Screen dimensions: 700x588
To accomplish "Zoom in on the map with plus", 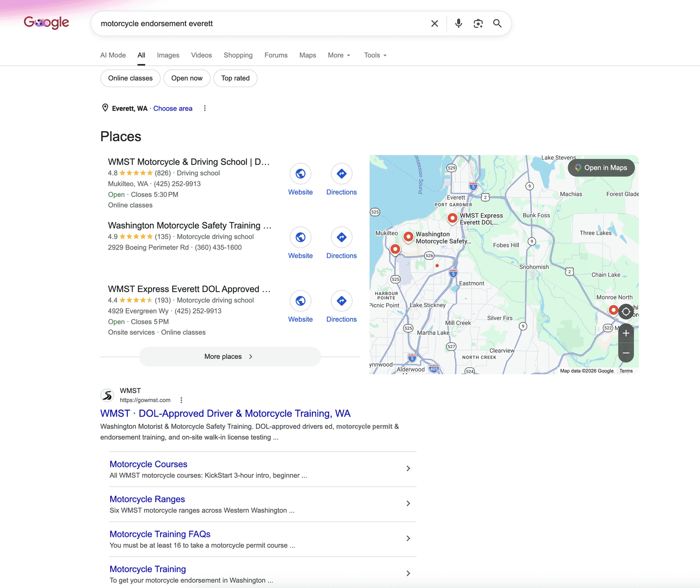I will coord(626,333).
